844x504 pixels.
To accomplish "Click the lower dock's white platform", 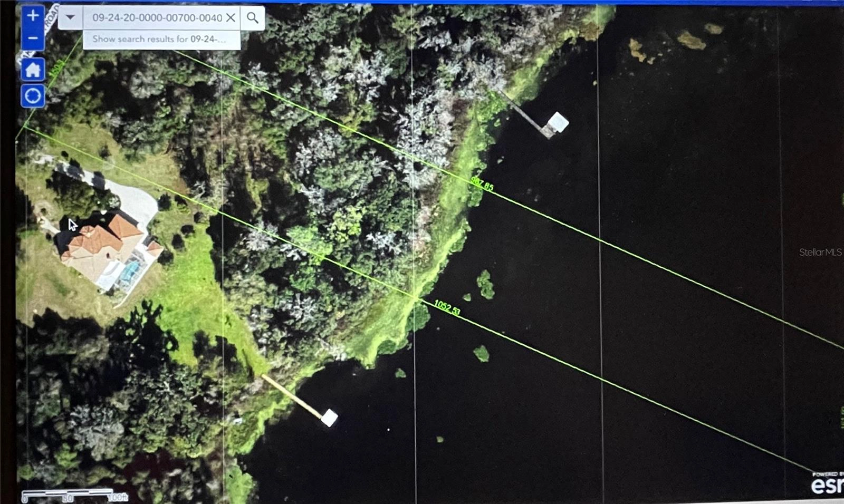I will tap(329, 418).
